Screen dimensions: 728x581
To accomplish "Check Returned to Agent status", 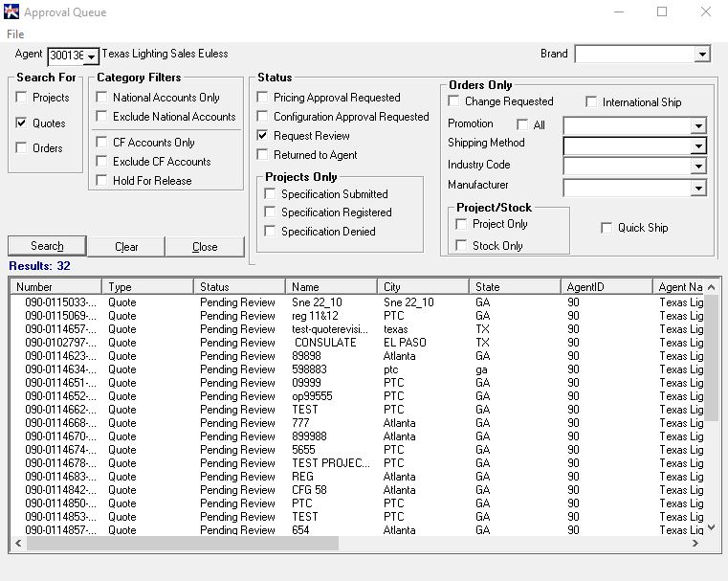I will pyautogui.click(x=262, y=155).
